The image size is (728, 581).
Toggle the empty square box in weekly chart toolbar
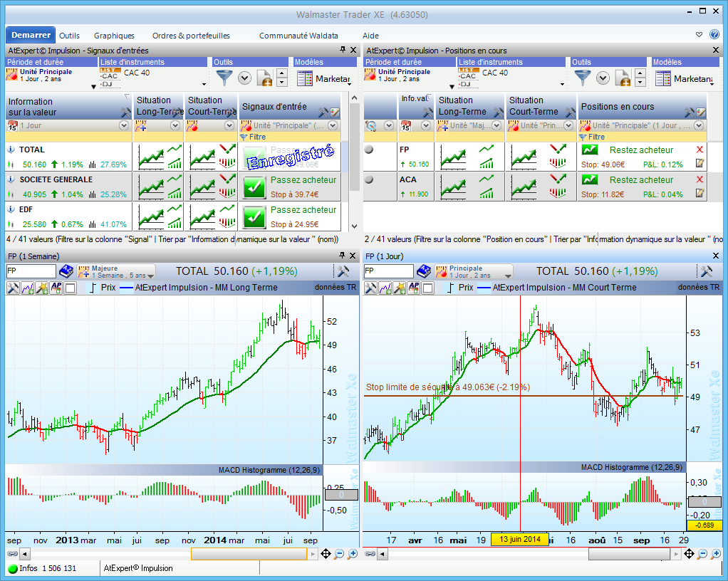tap(70, 288)
